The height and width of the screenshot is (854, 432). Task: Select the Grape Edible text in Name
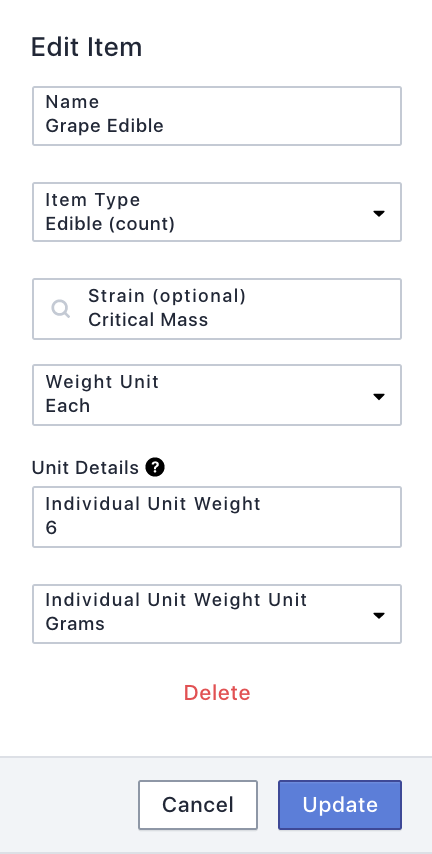pos(105,126)
